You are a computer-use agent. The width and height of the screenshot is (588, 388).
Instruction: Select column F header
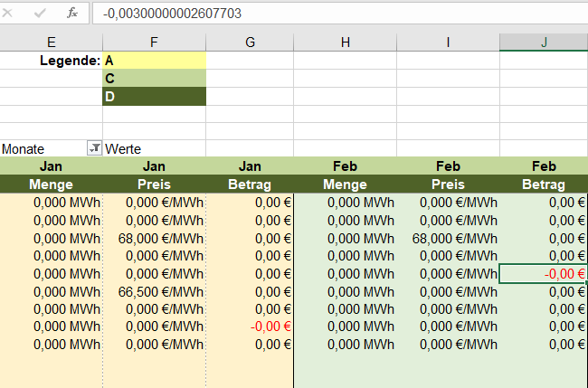coord(154,43)
